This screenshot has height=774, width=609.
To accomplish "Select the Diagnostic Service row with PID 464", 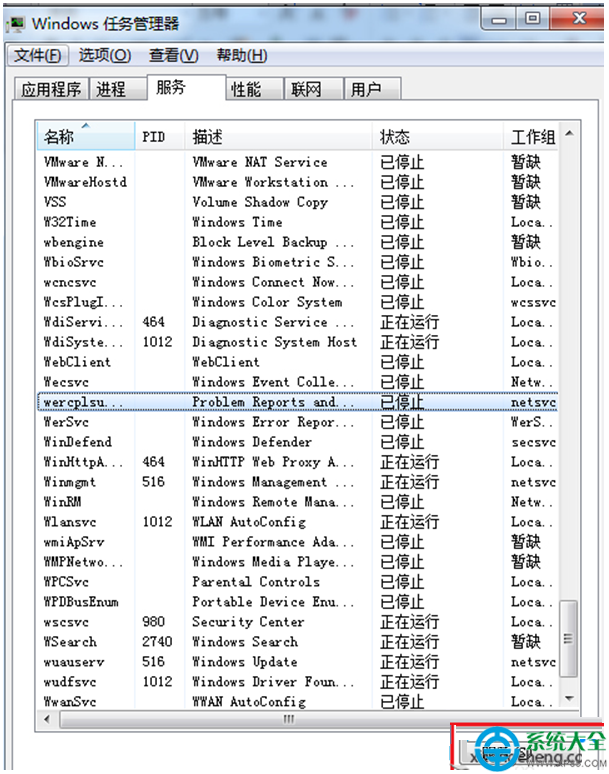I will (x=298, y=322).
